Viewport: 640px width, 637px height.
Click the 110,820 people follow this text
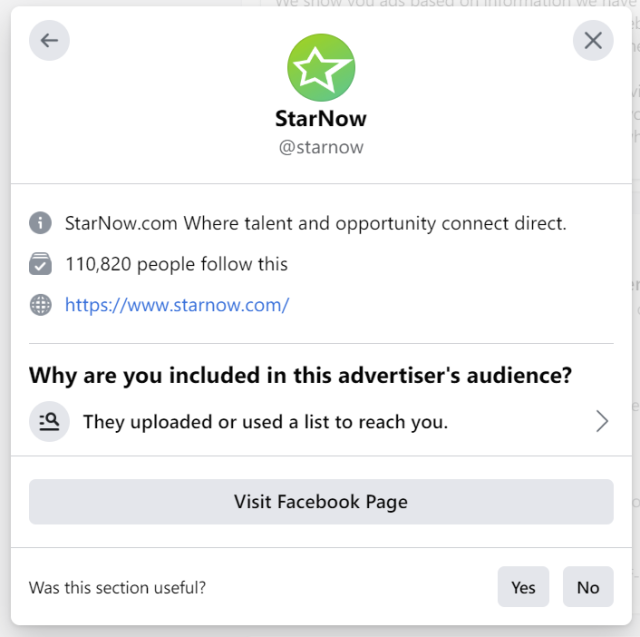pyautogui.click(x=176, y=264)
